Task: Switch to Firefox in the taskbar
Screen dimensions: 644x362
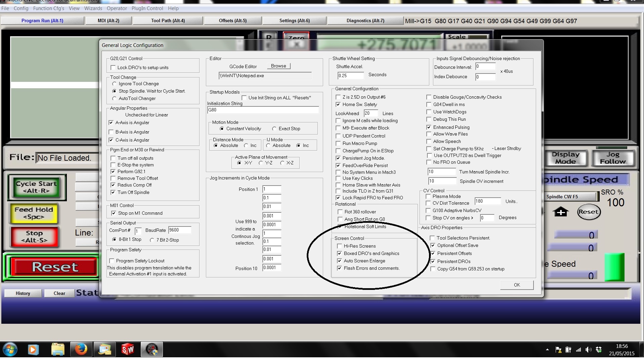Action: click(x=81, y=350)
